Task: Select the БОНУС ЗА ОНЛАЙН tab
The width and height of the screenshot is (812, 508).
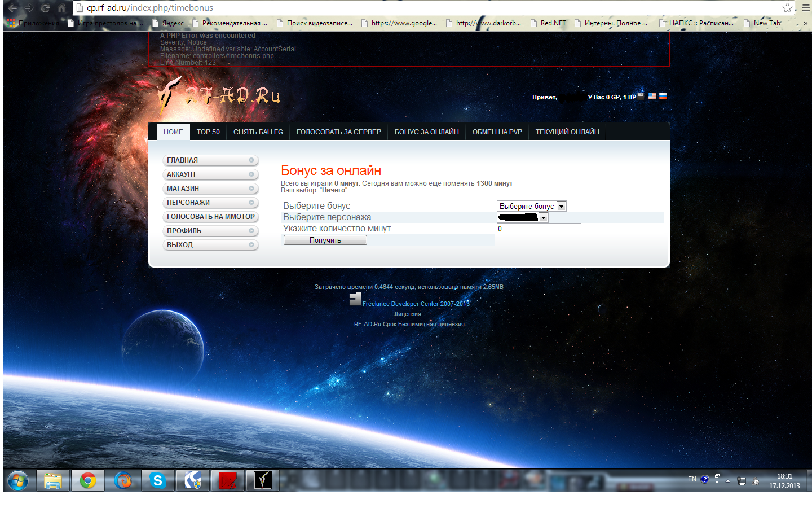Action: click(427, 132)
